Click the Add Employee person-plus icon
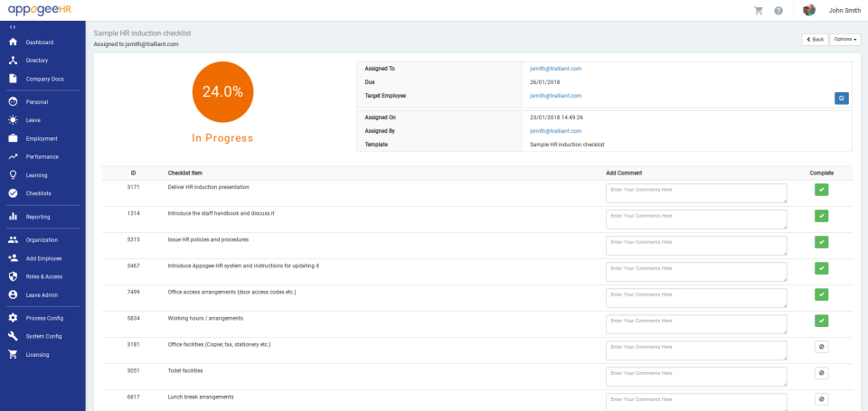The width and height of the screenshot is (868, 411). pos(14,258)
